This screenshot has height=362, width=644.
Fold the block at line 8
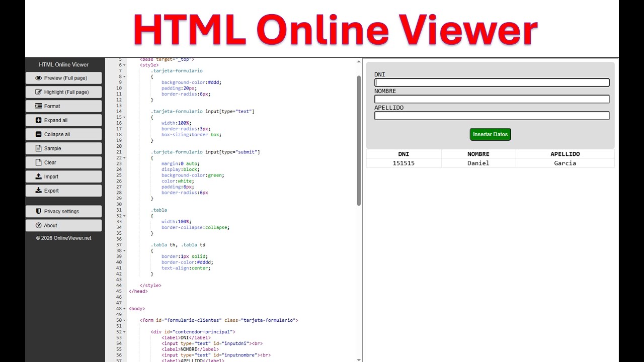pos(124,77)
